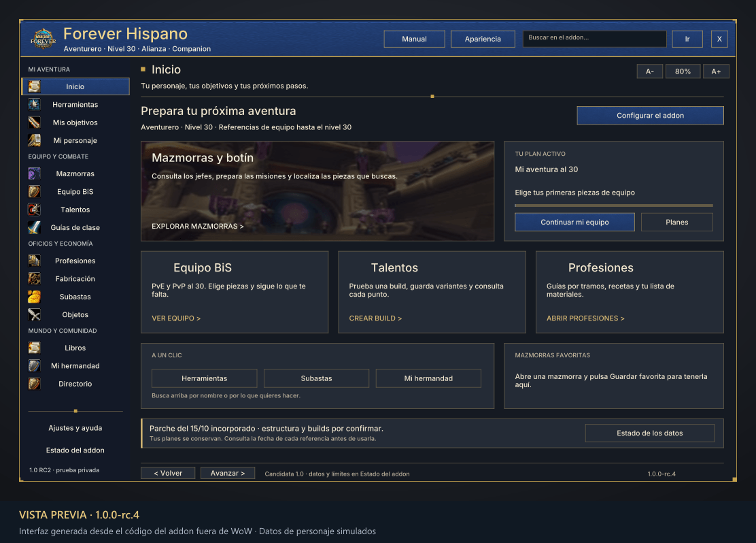The height and width of the screenshot is (543, 756).
Task: Click the Directorio sidebar icon
Action: click(34, 384)
